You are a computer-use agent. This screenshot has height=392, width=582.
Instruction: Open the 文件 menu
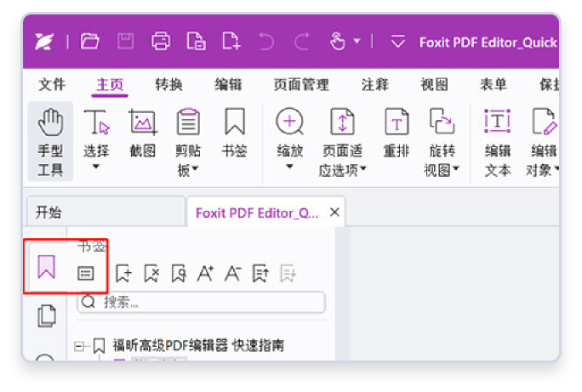pos(52,84)
